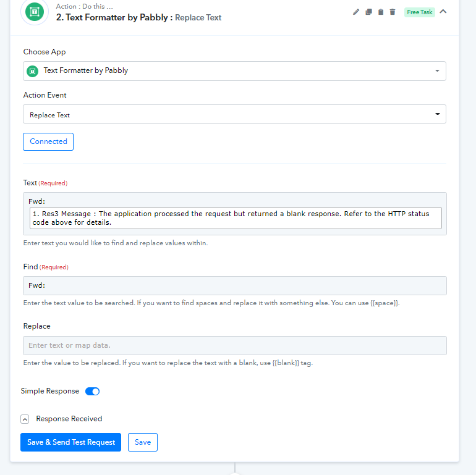
Task: Click the Connected button
Action: click(48, 141)
